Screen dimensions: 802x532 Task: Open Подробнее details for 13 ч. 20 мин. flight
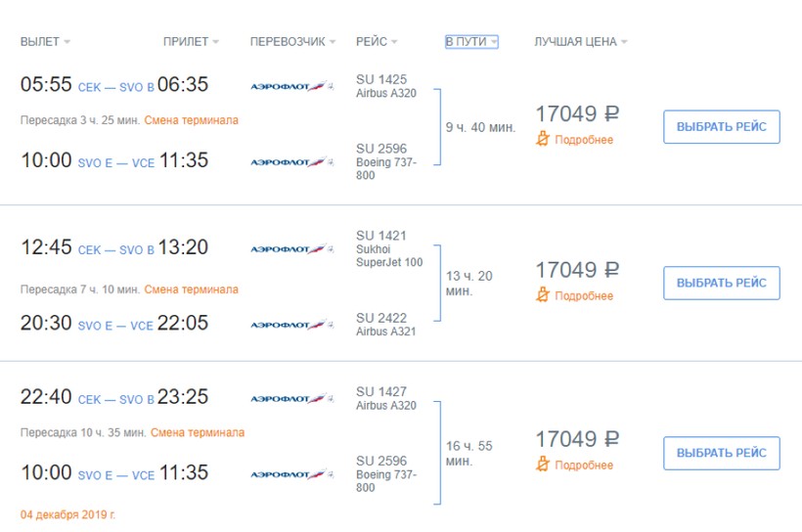[584, 296]
